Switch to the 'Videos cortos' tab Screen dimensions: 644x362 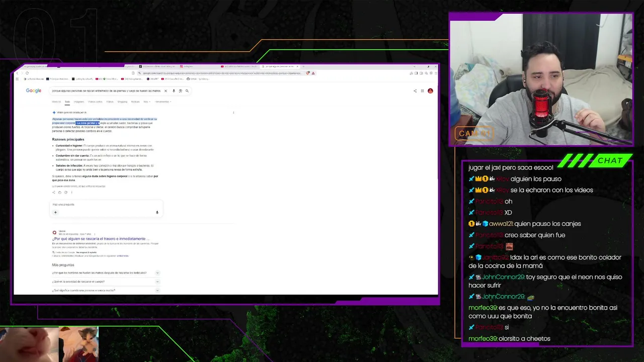(x=95, y=102)
